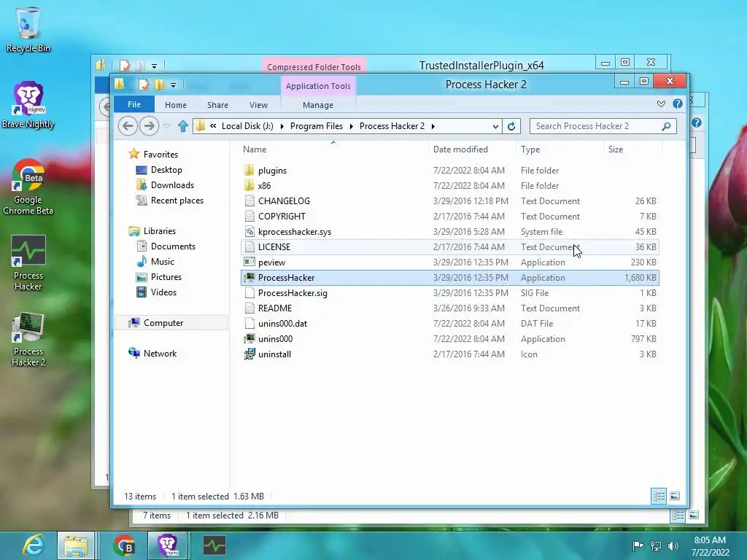Image resolution: width=747 pixels, height=560 pixels.
Task: Expand the ribbon with the chevron
Action: (661, 104)
